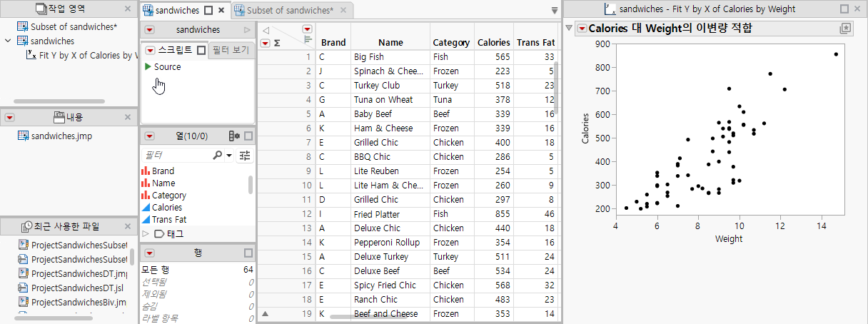Collapse the bivariate report gray disclosure triangle
Screen dimensions: 868x324
tap(570, 29)
